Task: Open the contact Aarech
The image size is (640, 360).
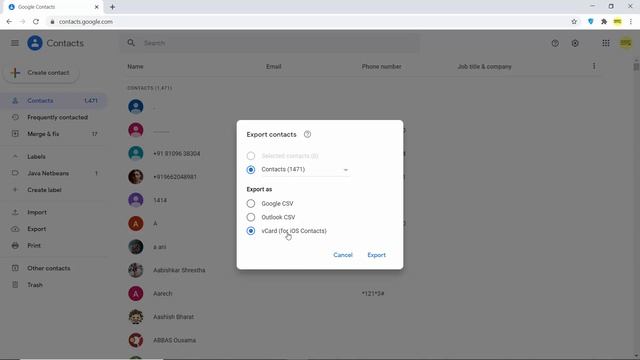Action: tap(162, 293)
